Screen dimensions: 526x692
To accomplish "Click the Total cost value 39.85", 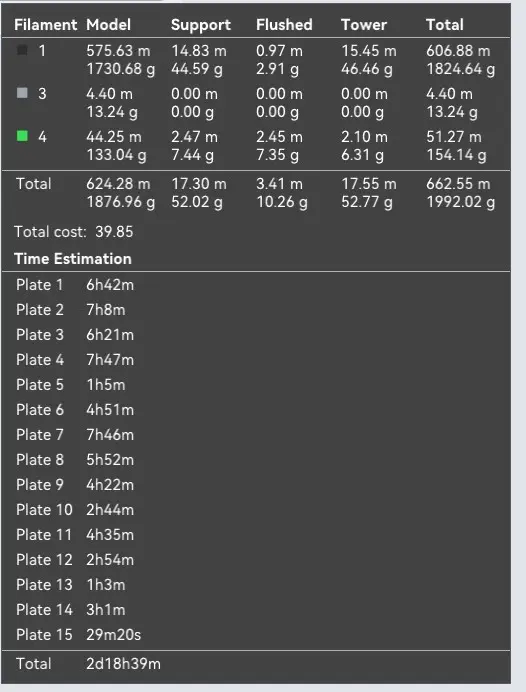I will [x=114, y=232].
